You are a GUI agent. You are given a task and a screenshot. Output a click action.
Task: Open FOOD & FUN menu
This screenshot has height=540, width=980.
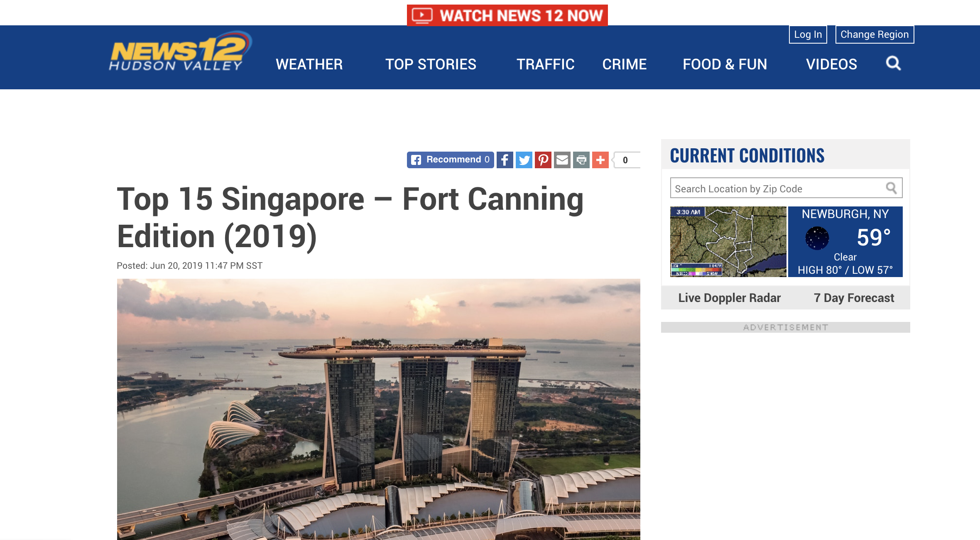725,64
